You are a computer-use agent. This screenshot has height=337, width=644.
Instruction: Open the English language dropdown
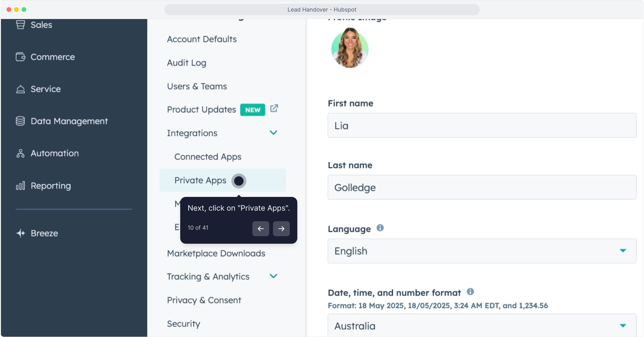click(x=482, y=251)
